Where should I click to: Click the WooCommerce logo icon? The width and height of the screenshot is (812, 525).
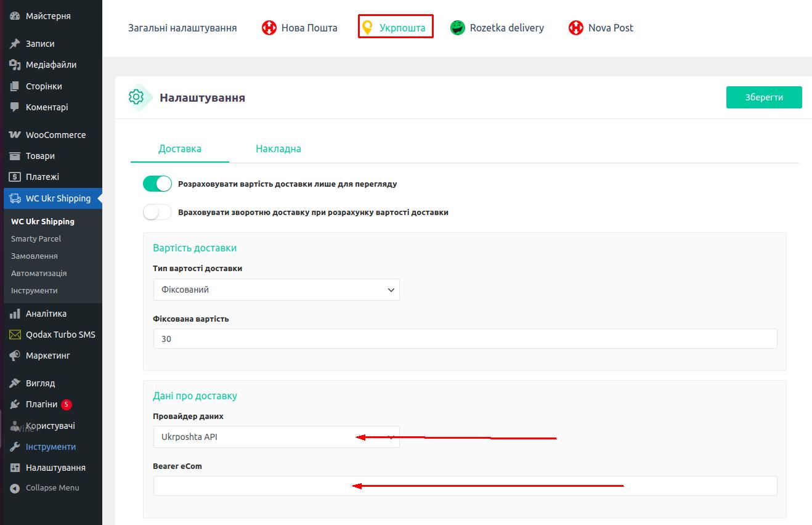coord(15,135)
